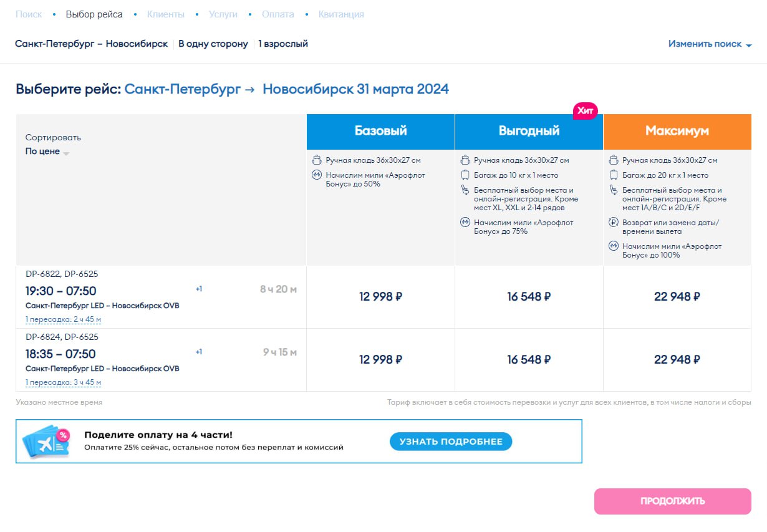Click the plane tickets promo image
767x532 pixels.
(x=46, y=442)
